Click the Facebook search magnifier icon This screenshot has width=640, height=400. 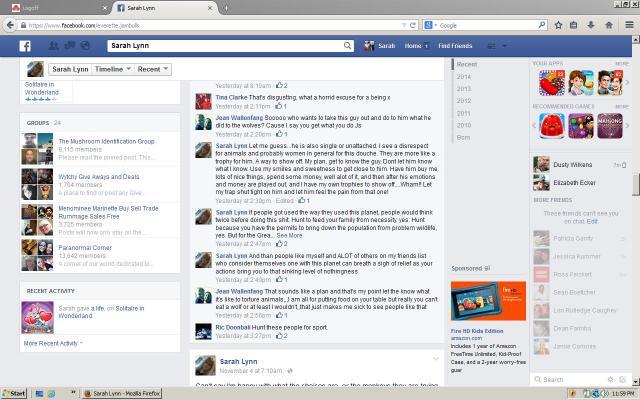coord(347,46)
